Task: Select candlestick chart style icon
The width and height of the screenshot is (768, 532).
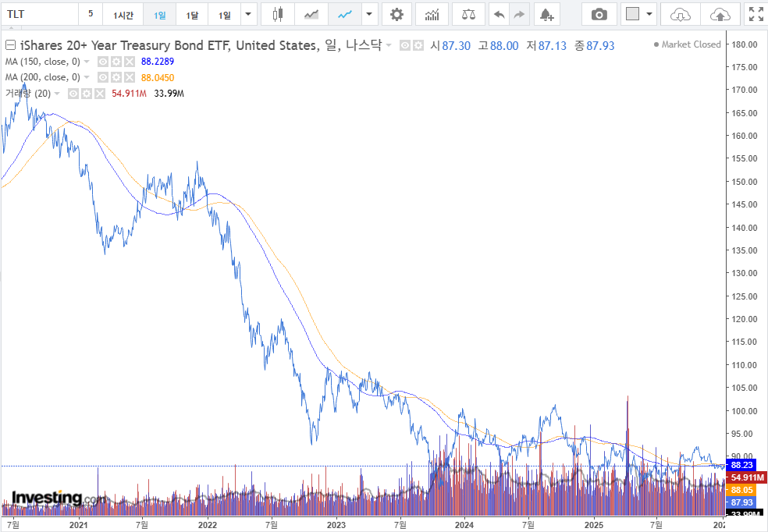Action: (x=278, y=14)
